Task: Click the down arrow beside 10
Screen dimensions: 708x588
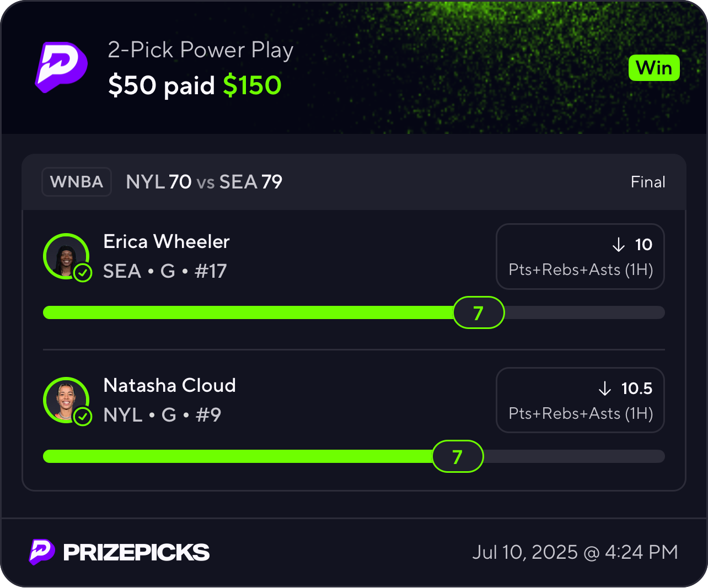Action: pyautogui.click(x=619, y=245)
